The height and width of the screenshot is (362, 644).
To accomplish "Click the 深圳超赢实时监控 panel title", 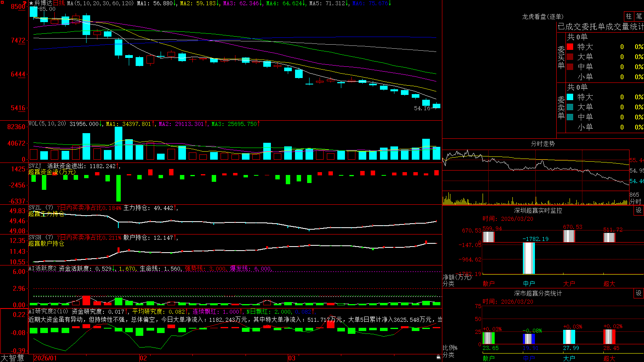I will pos(538,210).
